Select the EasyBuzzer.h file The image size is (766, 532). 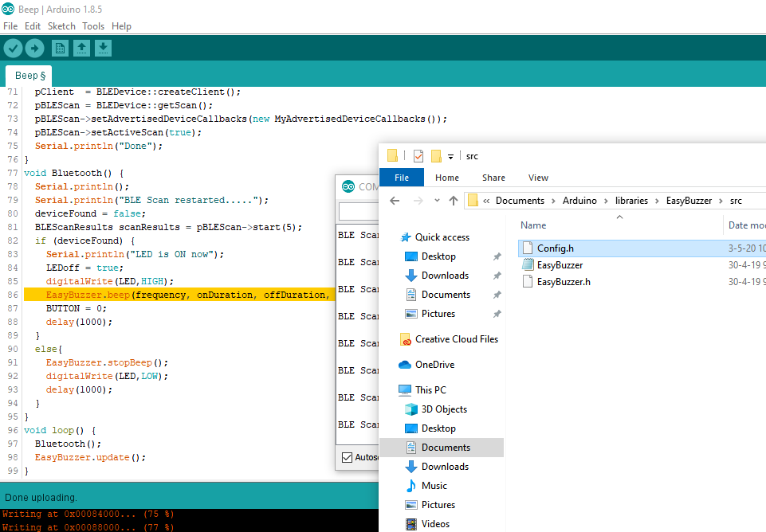tap(564, 282)
